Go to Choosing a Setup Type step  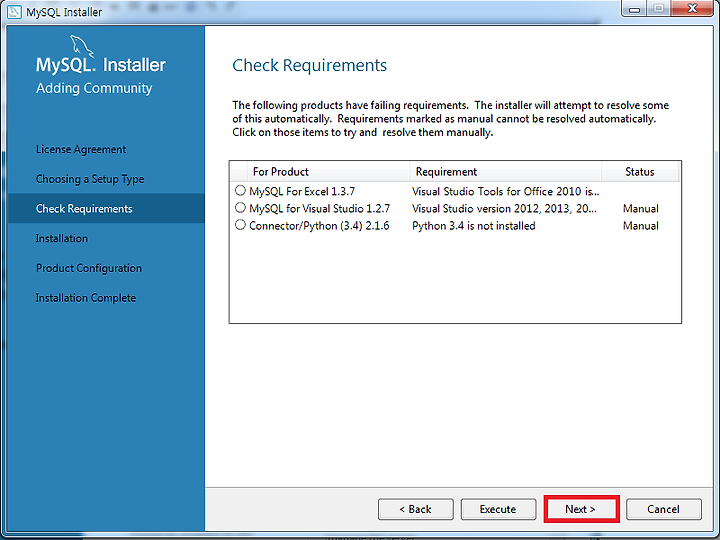point(90,179)
